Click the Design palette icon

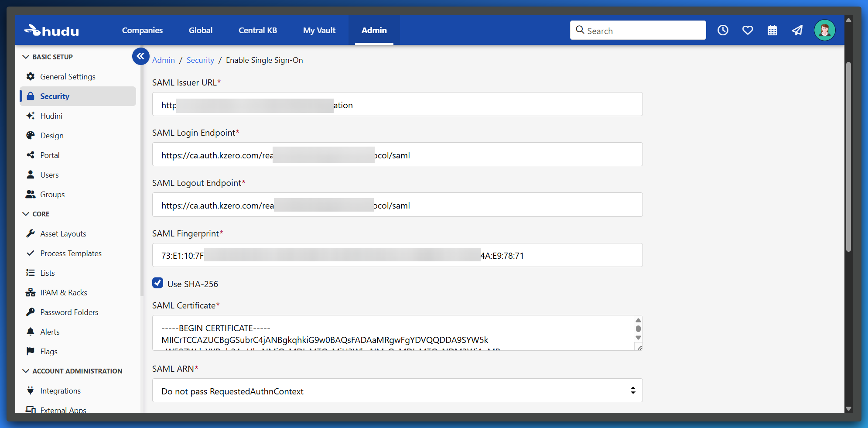(x=31, y=135)
